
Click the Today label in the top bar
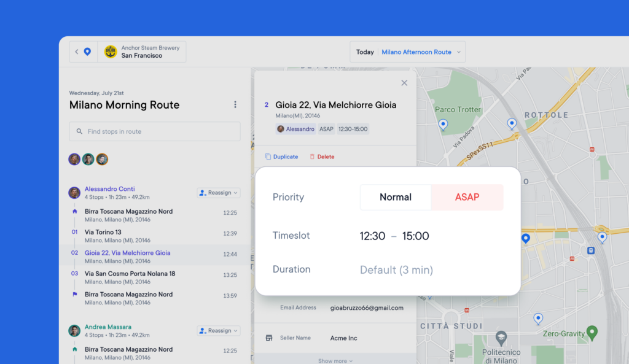tap(364, 52)
